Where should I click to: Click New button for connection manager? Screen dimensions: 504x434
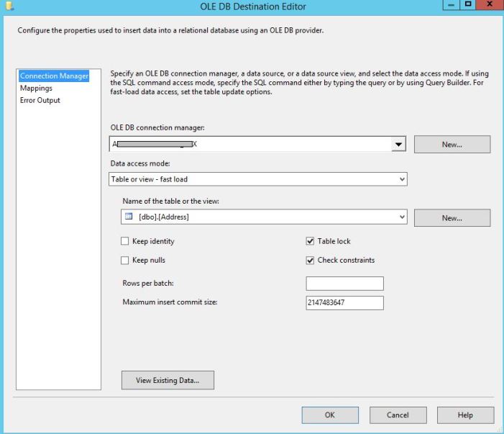[x=452, y=145]
